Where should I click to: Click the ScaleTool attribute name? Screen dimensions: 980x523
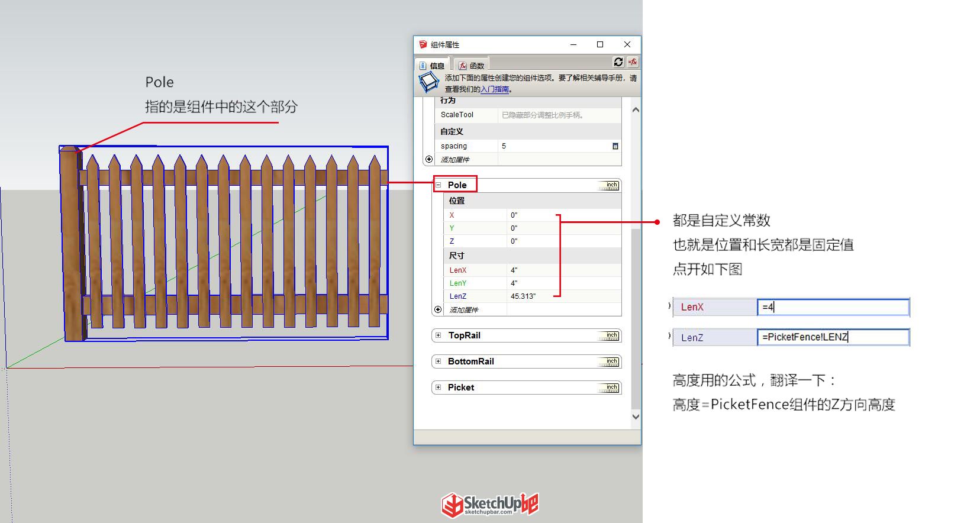point(457,115)
